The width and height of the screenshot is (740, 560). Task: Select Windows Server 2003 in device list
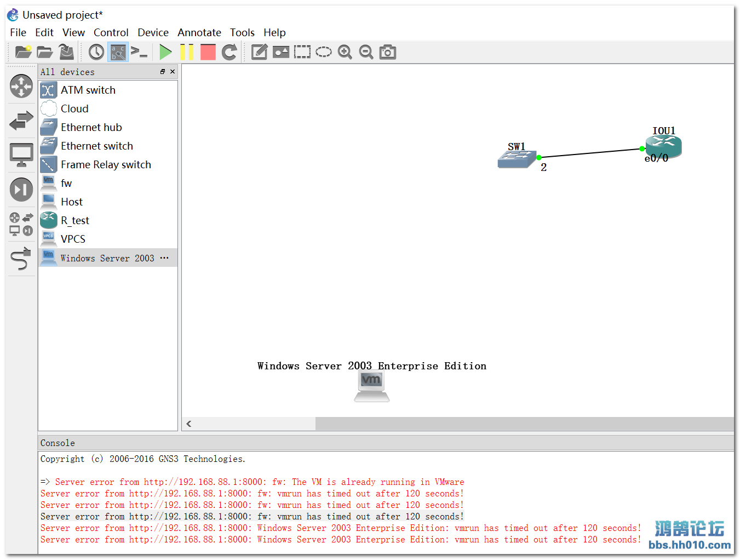click(x=108, y=258)
